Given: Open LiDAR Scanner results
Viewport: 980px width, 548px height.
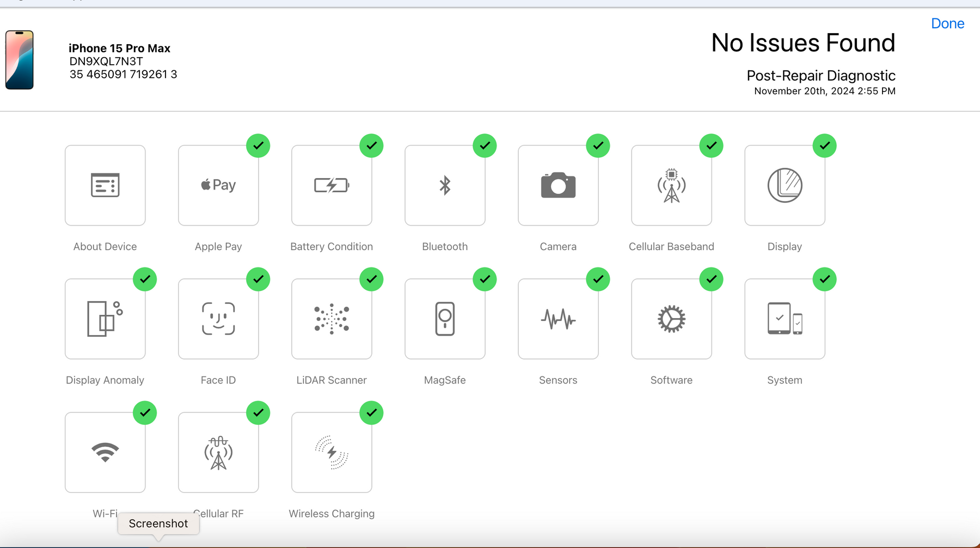Looking at the screenshot, I should pyautogui.click(x=332, y=319).
